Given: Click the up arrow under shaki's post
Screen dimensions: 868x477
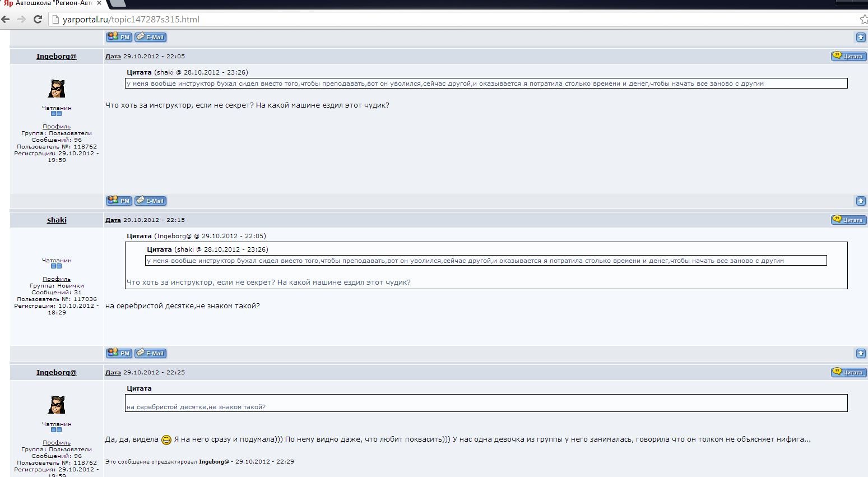Looking at the screenshot, I should [x=861, y=353].
